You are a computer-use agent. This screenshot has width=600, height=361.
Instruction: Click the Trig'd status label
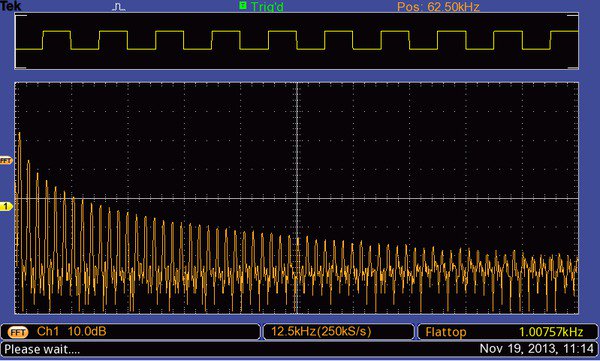pos(267,7)
